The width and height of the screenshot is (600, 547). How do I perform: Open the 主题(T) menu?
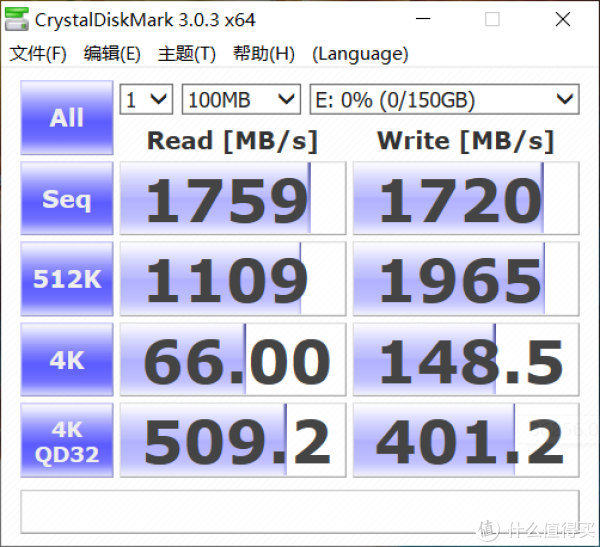pos(187,54)
